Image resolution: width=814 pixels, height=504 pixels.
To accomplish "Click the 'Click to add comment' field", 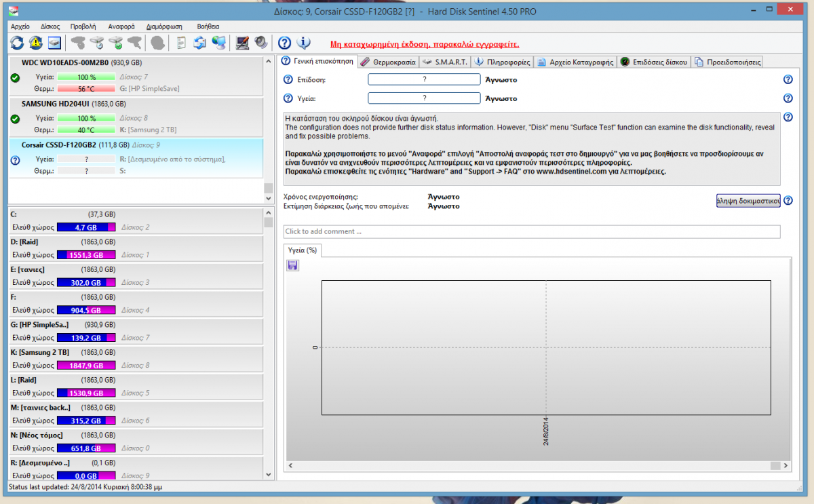I will click(x=532, y=232).
